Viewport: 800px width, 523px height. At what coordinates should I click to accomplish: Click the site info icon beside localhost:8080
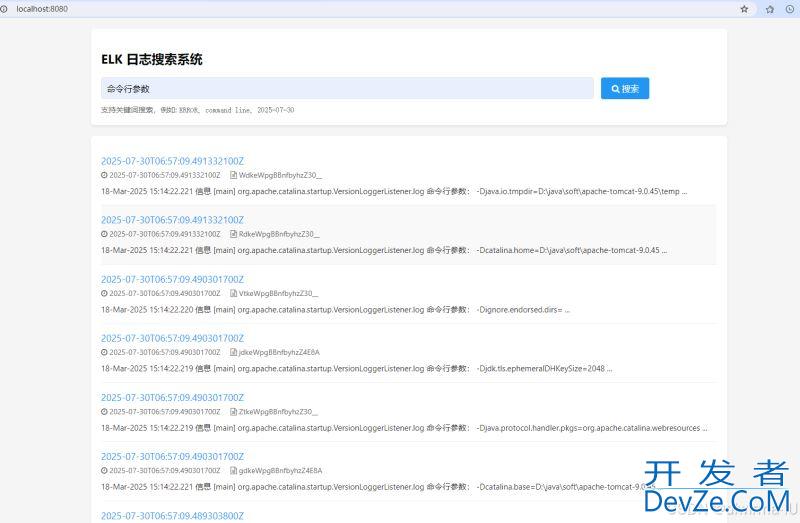[x=4, y=9]
